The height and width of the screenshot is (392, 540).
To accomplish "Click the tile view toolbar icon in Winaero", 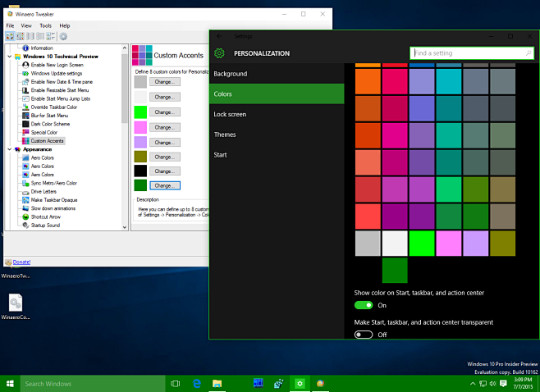I will tap(51, 36).
